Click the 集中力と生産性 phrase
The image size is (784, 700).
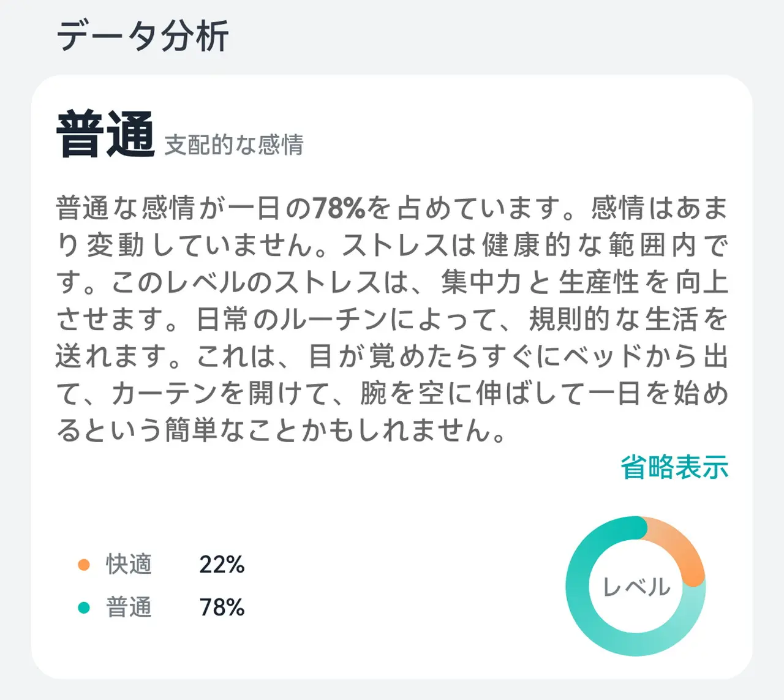(x=539, y=282)
